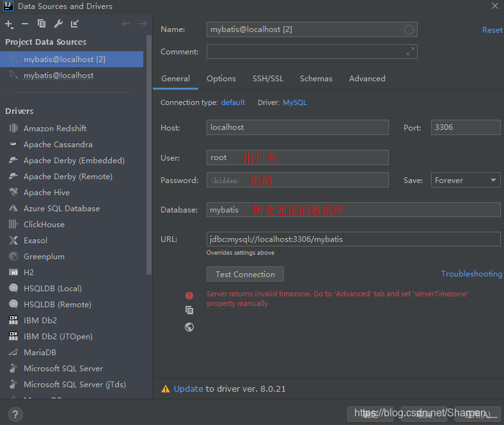The height and width of the screenshot is (425, 504).
Task: Open help with question mark button
Action: pos(15,414)
